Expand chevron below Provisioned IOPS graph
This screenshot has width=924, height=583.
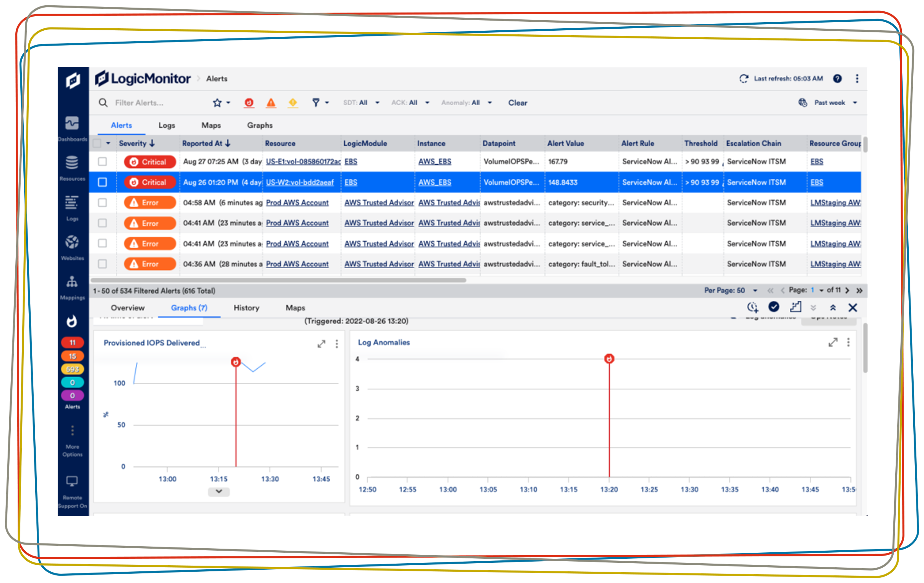219,491
